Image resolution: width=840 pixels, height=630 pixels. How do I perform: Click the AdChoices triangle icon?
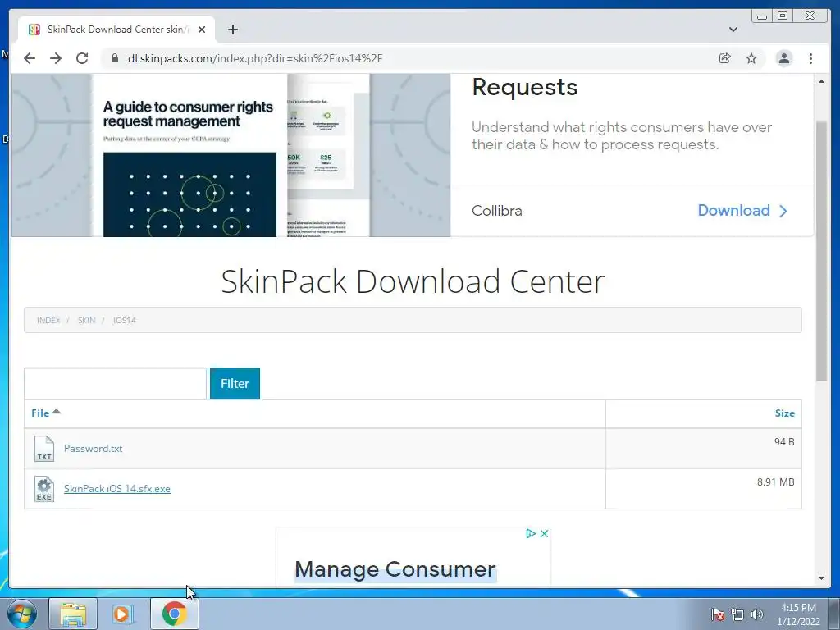[x=531, y=533]
